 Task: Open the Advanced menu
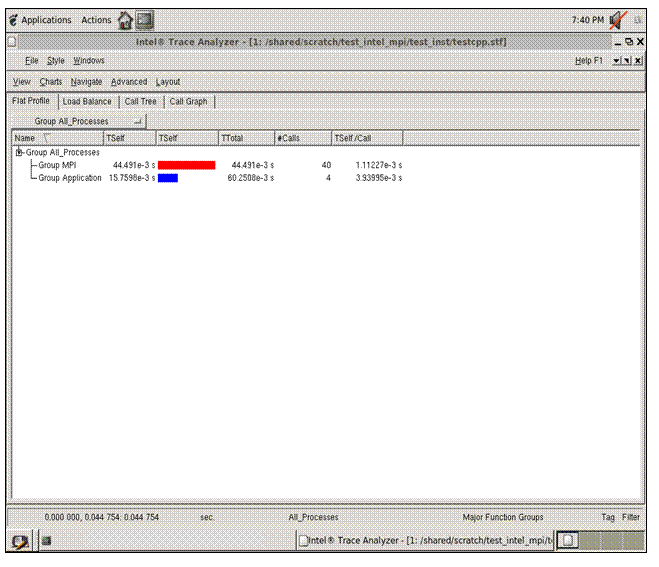click(129, 82)
